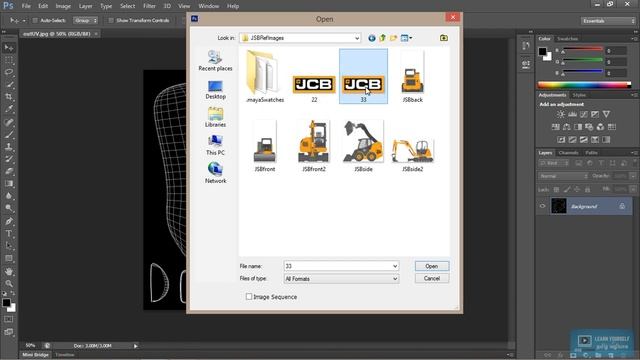
Task: Select the Eyedropper tool
Action: (x=9, y=109)
